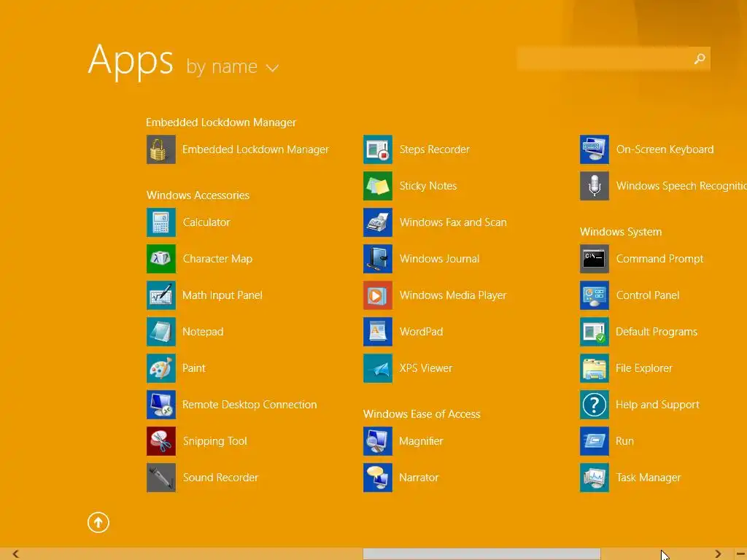Image resolution: width=747 pixels, height=560 pixels.
Task: Click the 'Windows Accessories' group heading
Action: pos(198,195)
